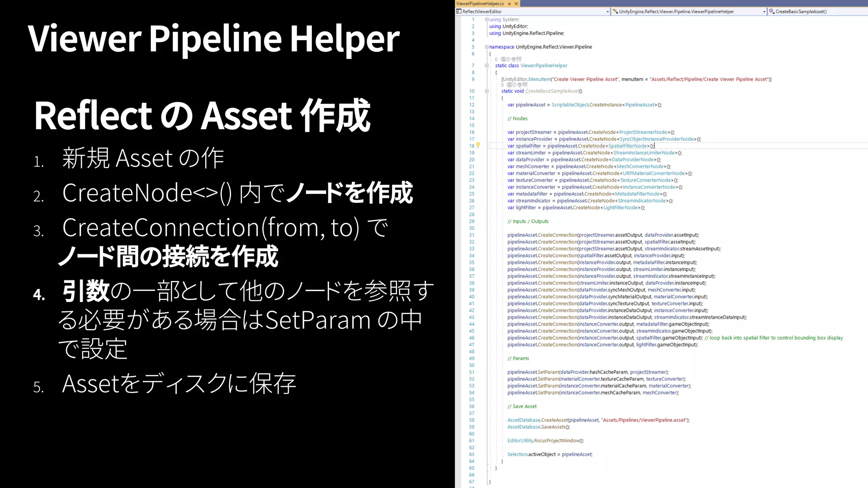Click line number 56 in the gutter

pos(472,406)
